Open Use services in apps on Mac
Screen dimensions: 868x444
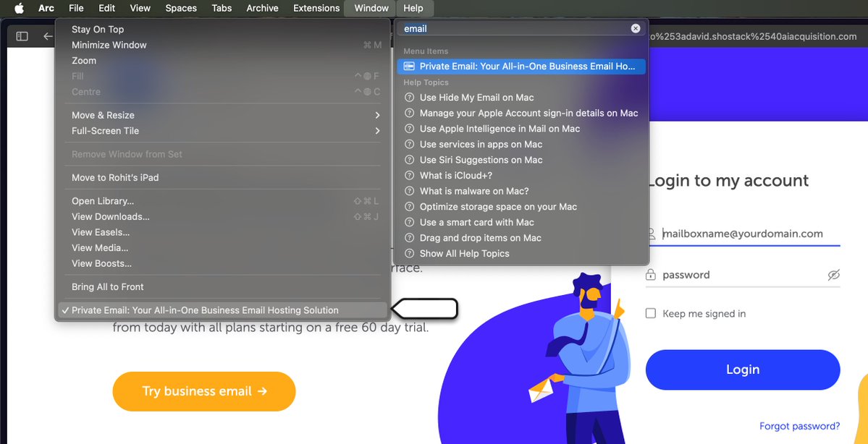coord(521,145)
